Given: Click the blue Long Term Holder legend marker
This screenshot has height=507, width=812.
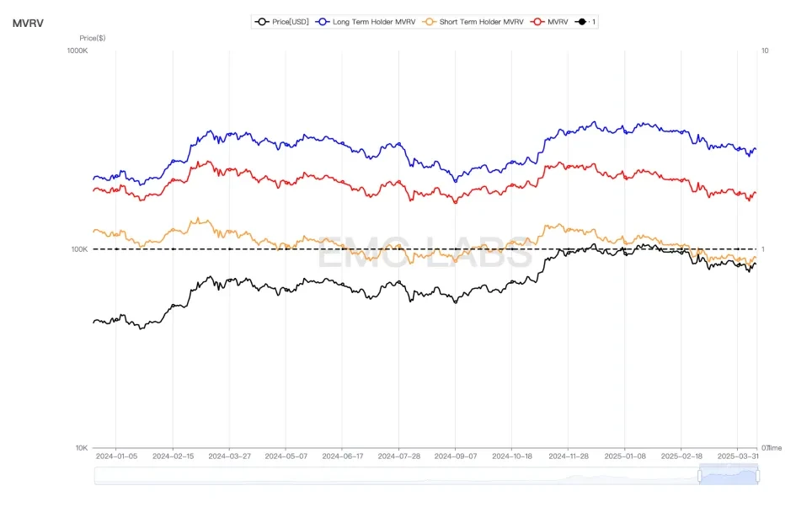Looking at the screenshot, I should click(323, 21).
